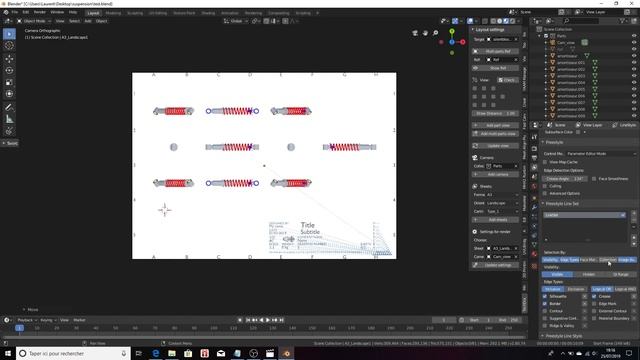Open the Blender taskbar icon
The image size is (640, 360).
pos(287,353)
